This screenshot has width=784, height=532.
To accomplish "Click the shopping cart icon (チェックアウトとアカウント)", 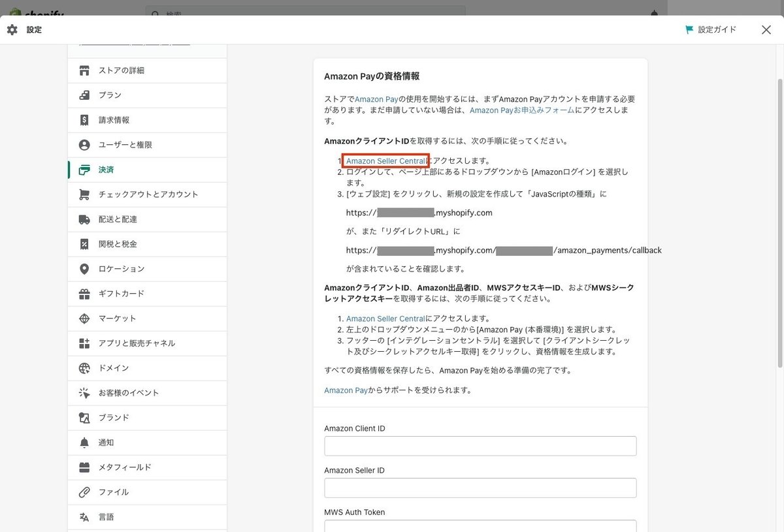I will pos(84,195).
